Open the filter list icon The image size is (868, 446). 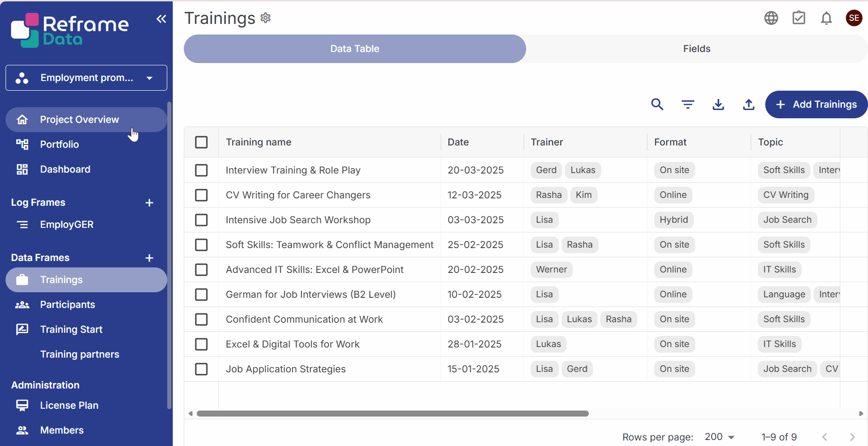click(x=688, y=104)
